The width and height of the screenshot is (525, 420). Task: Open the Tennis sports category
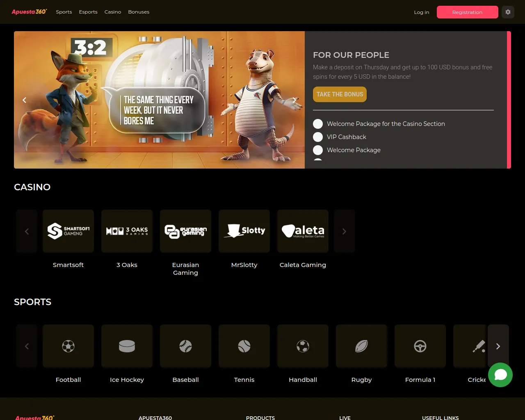click(244, 346)
